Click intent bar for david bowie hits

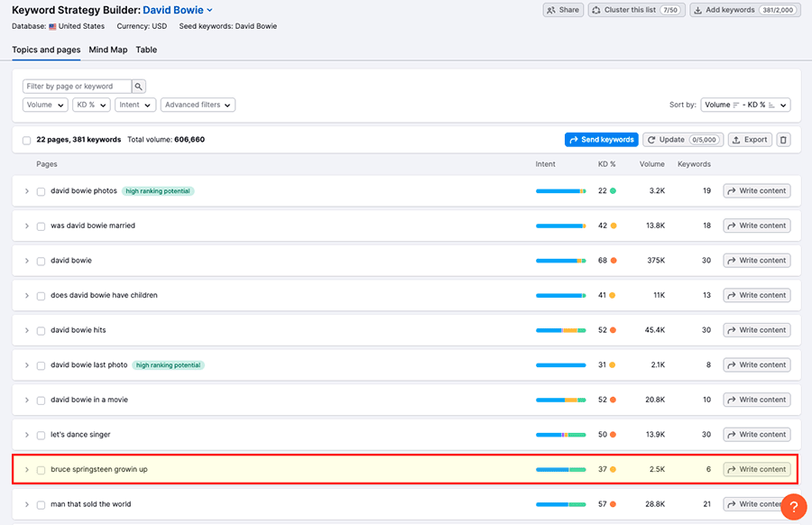(561, 330)
